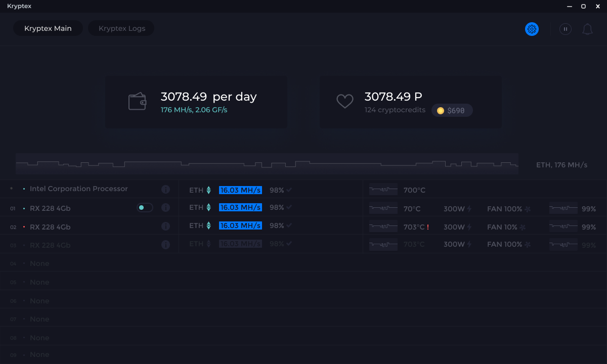The width and height of the screenshot is (607, 364).
Task: Select the 16.03 MH/s value in row 01
Action: 240,207
